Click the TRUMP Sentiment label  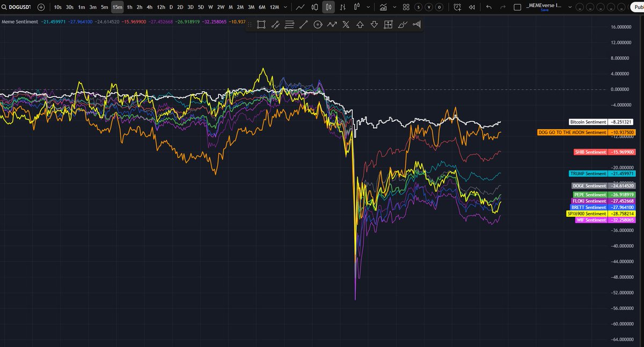588,174
